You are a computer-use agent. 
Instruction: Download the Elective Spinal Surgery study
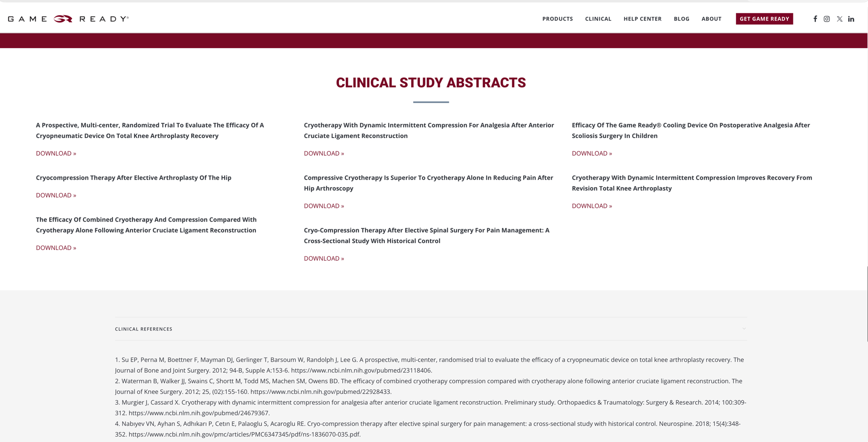(324, 258)
